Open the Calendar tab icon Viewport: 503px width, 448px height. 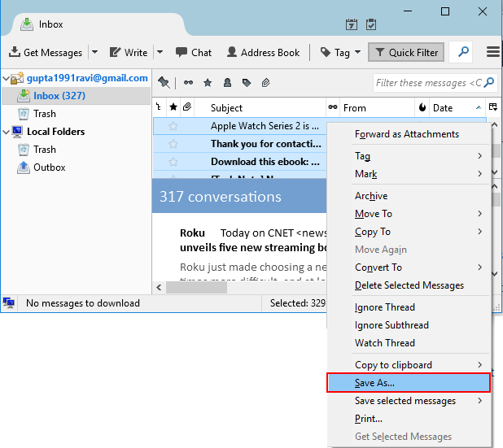click(x=352, y=24)
